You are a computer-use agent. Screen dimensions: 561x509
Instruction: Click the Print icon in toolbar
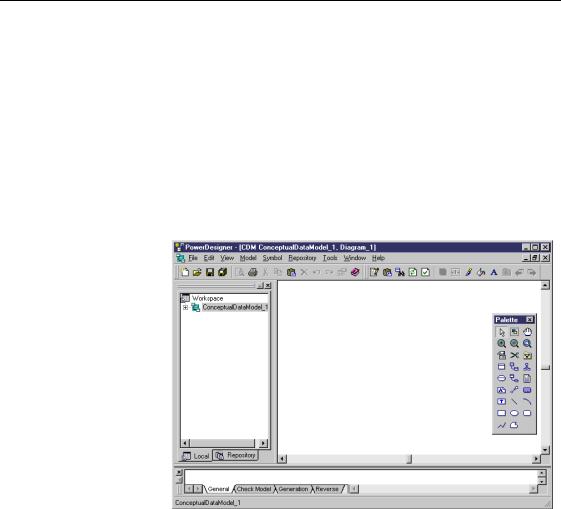pyautogui.click(x=253, y=272)
